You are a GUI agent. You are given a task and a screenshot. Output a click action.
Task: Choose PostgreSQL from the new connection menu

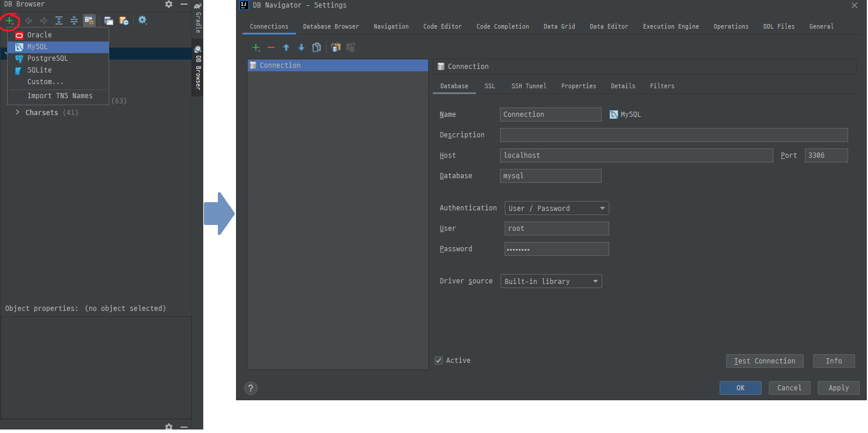point(58,58)
